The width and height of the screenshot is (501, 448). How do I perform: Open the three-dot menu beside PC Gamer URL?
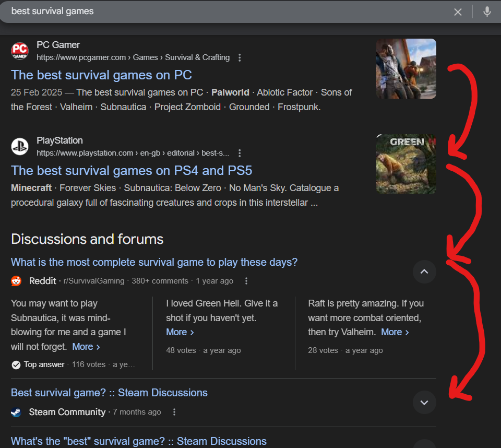(240, 57)
